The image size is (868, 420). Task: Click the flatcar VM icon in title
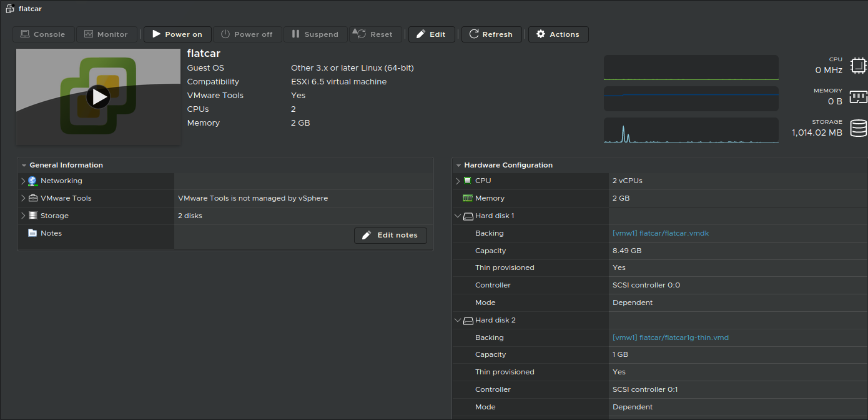click(x=10, y=9)
